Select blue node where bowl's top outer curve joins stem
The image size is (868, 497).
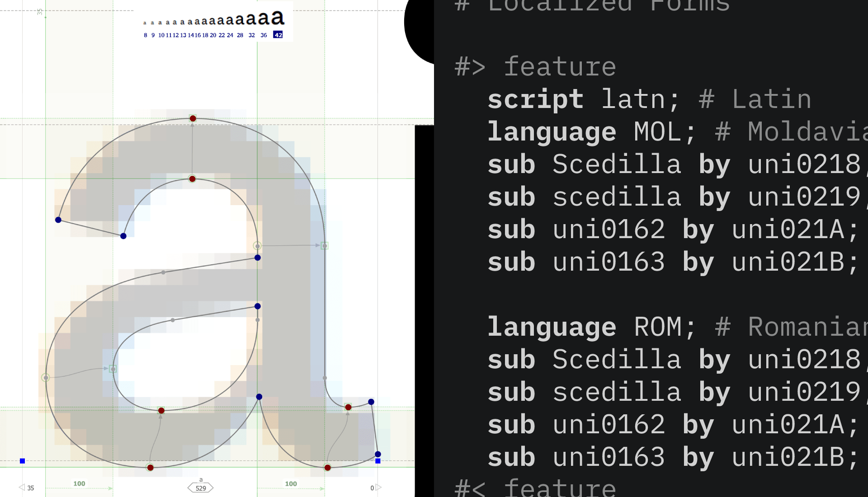tap(258, 258)
